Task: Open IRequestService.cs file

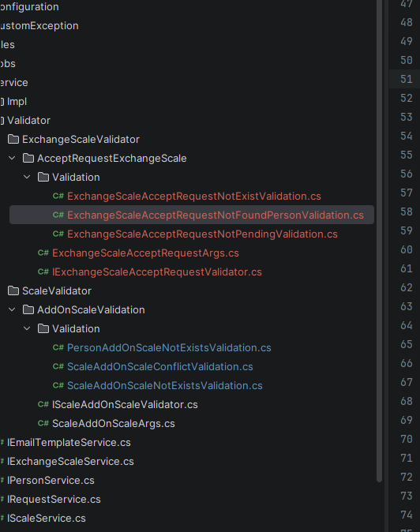Action: tap(54, 500)
